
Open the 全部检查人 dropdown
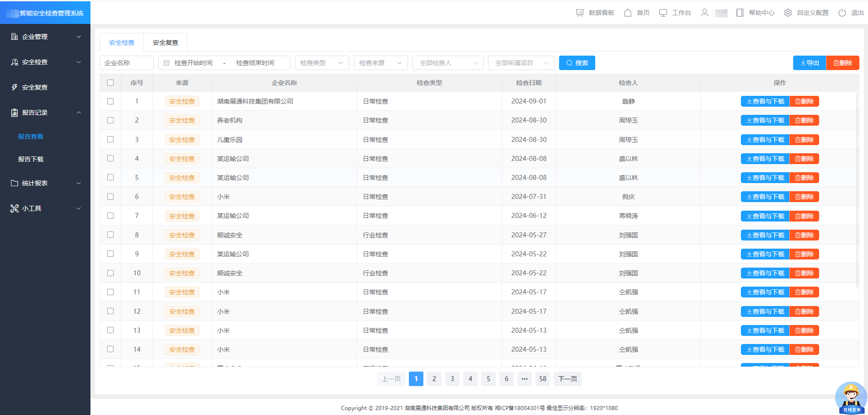click(448, 63)
